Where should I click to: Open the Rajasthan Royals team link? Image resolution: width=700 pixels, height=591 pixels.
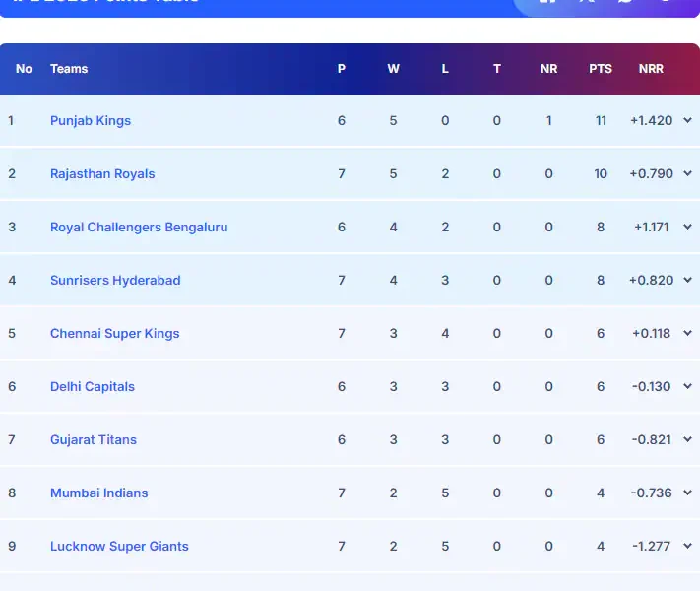pos(102,173)
